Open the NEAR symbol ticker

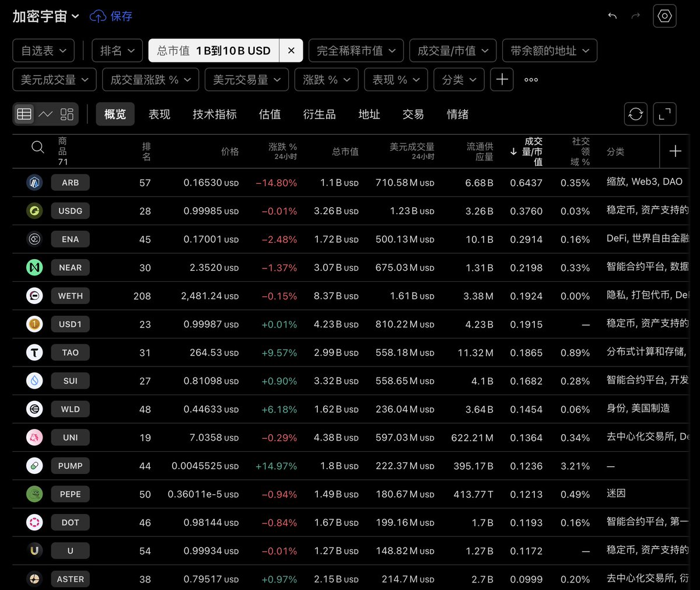[x=70, y=267]
